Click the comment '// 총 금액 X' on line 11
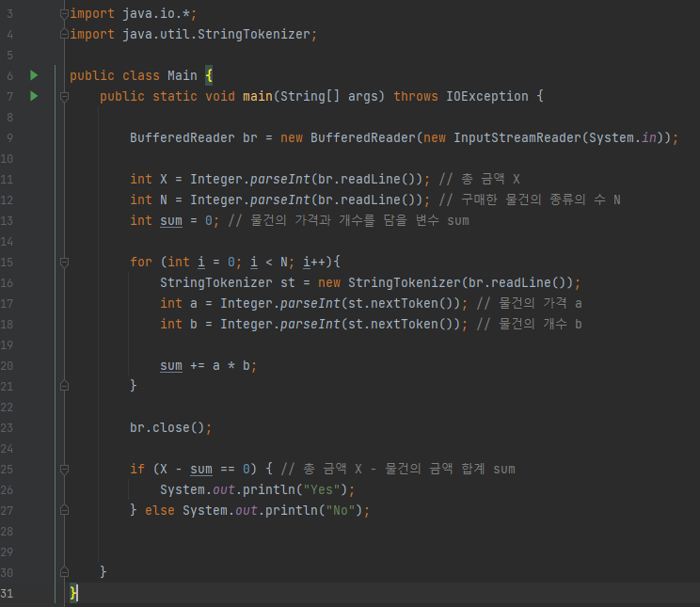Viewport: 700px width, 607px height. tap(480, 179)
